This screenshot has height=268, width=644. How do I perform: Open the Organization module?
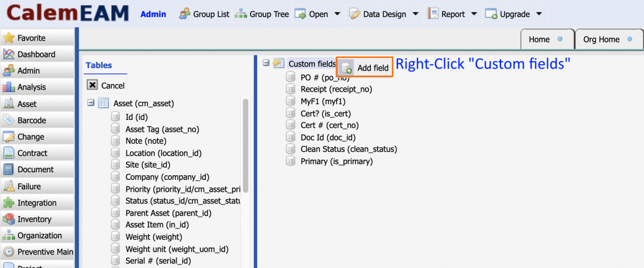(x=37, y=236)
